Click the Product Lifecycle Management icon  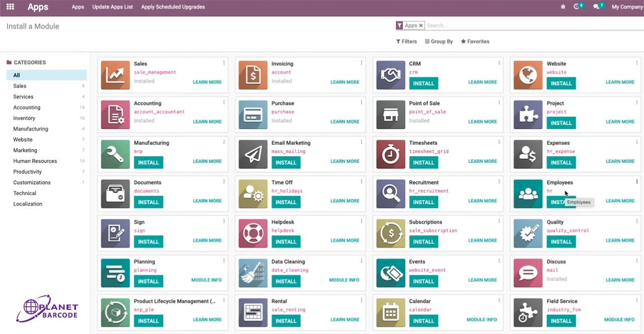(115, 313)
